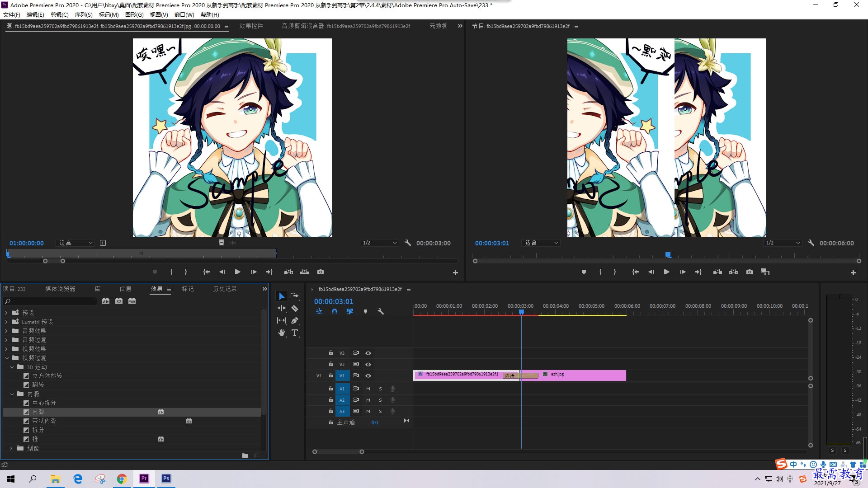Select the Selection arrow tool
Image resolution: width=868 pixels, height=488 pixels.
[282, 296]
